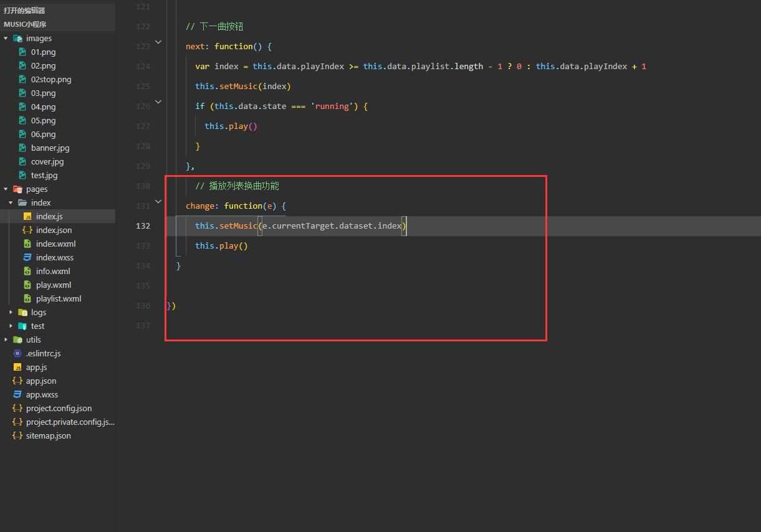The width and height of the screenshot is (761, 532).
Task: Collapse the images folder arrow
Action: pos(6,38)
